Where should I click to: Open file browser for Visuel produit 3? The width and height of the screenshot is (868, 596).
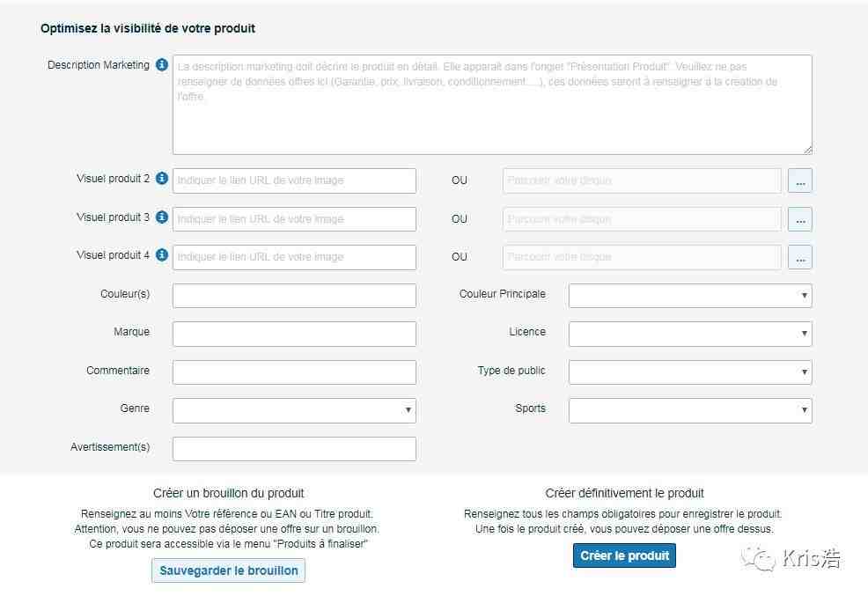800,219
